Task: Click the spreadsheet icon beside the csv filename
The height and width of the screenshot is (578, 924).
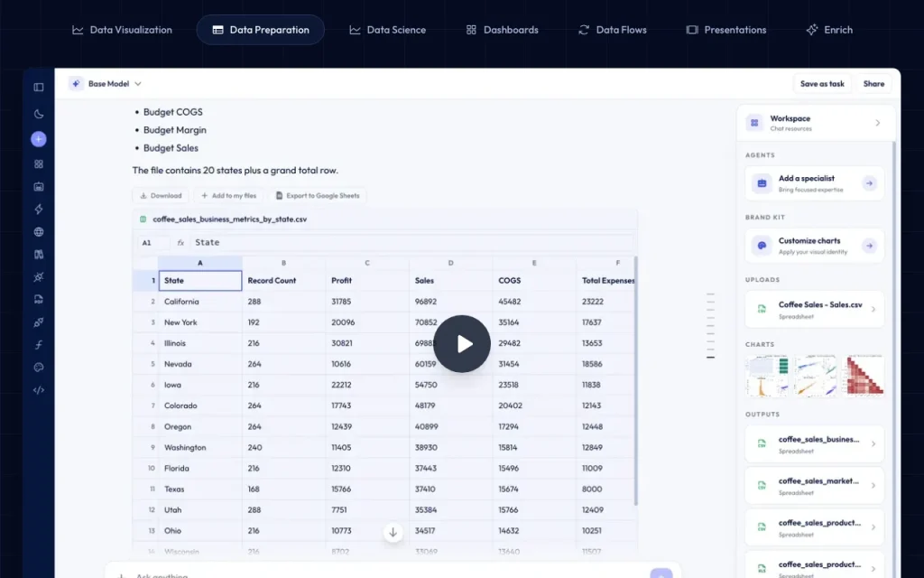Action: (143, 219)
